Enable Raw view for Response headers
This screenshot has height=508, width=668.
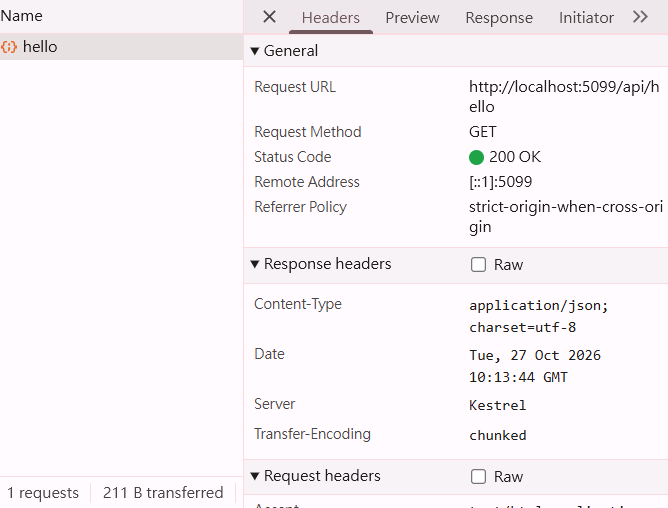478,264
